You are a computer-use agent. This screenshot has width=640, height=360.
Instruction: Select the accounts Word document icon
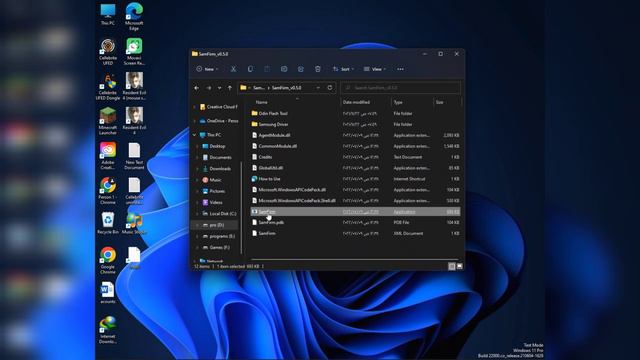click(x=108, y=292)
